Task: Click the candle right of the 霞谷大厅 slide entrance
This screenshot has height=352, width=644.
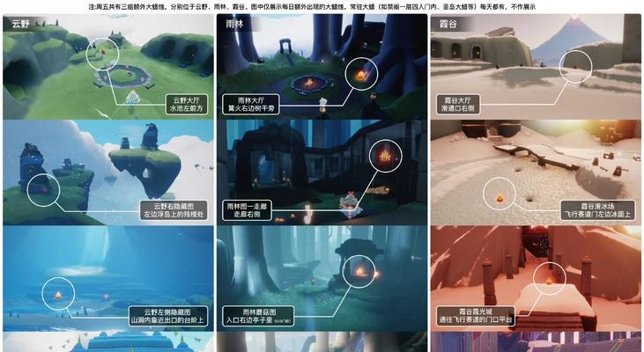Action: (575, 66)
